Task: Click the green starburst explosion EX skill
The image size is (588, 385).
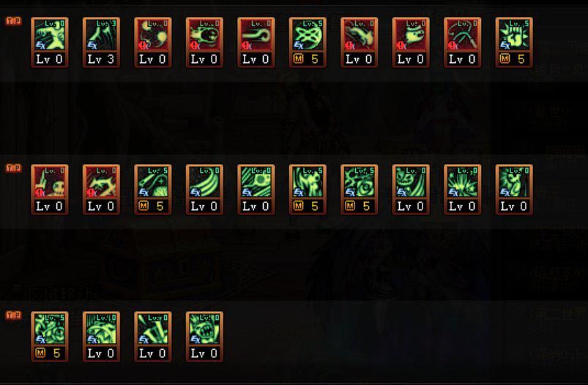Action: tap(462, 190)
